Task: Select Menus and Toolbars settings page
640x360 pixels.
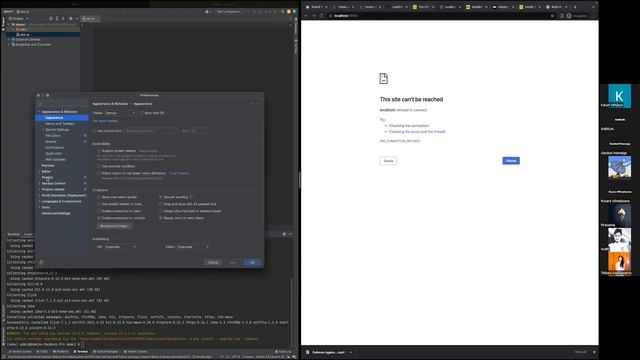Action: 60,124
